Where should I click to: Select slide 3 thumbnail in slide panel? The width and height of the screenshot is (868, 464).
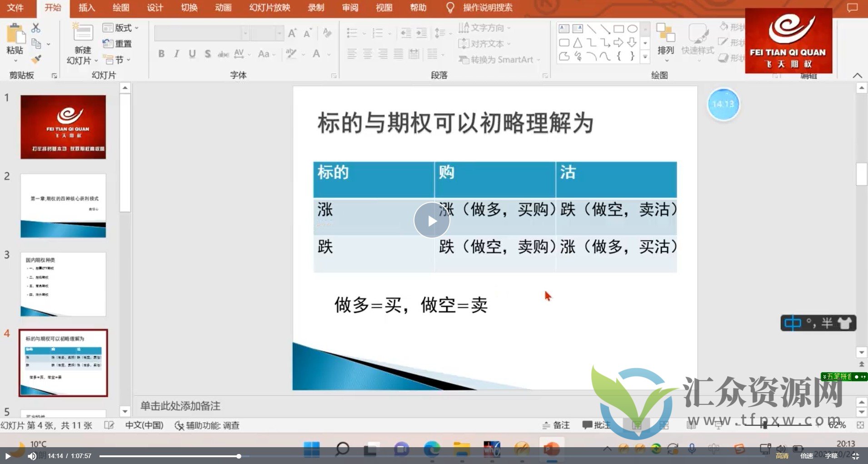coord(63,284)
